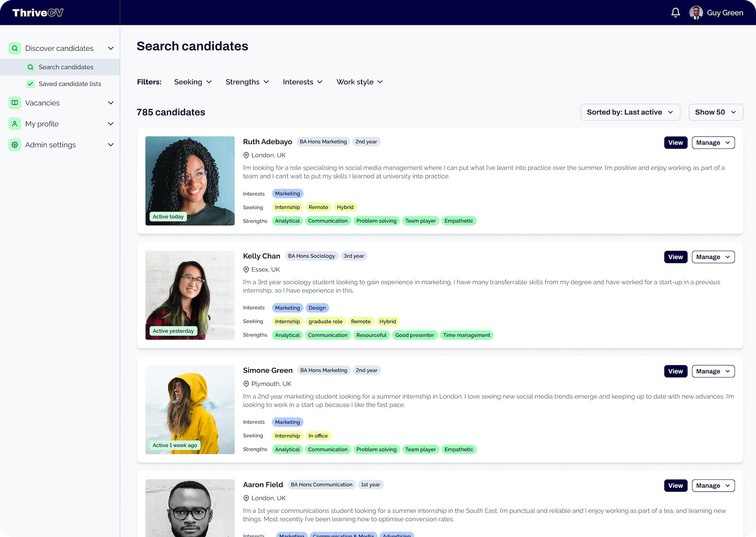
Task: Collapse the Discover candidates section
Action: point(111,48)
